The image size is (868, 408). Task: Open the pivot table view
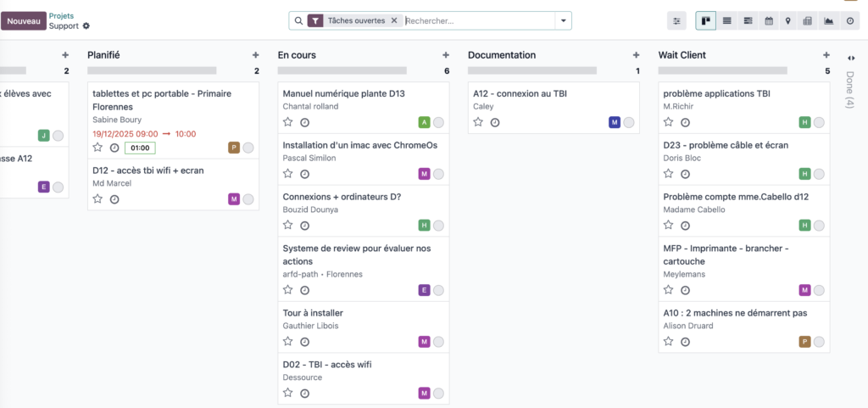click(808, 20)
